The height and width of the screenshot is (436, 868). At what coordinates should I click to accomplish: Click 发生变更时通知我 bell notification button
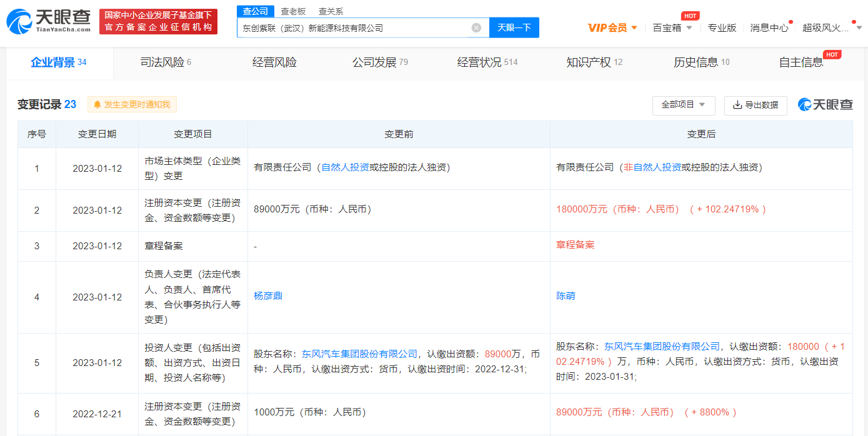pos(132,104)
